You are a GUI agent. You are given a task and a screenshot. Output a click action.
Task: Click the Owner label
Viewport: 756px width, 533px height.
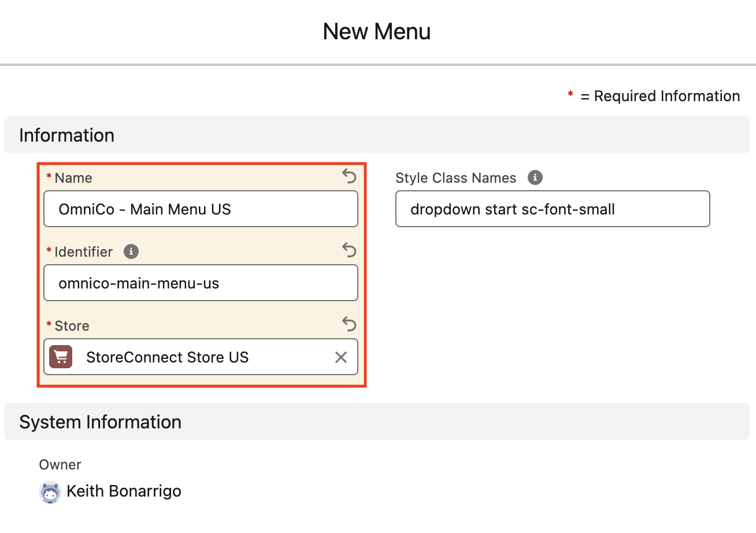click(x=60, y=465)
